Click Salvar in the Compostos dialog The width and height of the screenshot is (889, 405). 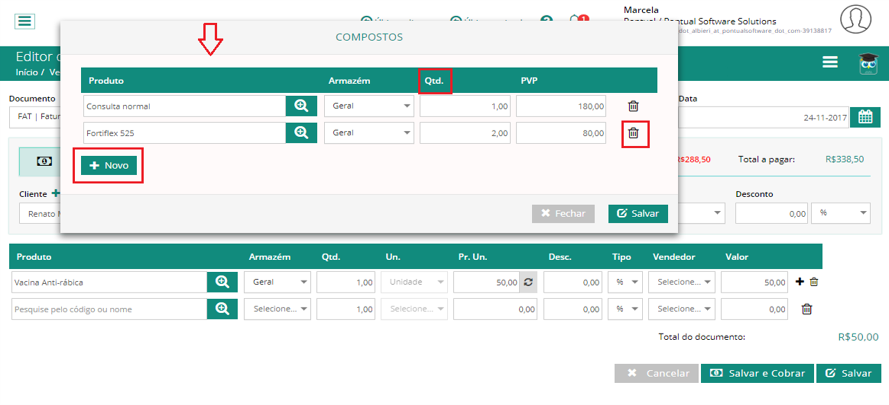[x=638, y=214]
